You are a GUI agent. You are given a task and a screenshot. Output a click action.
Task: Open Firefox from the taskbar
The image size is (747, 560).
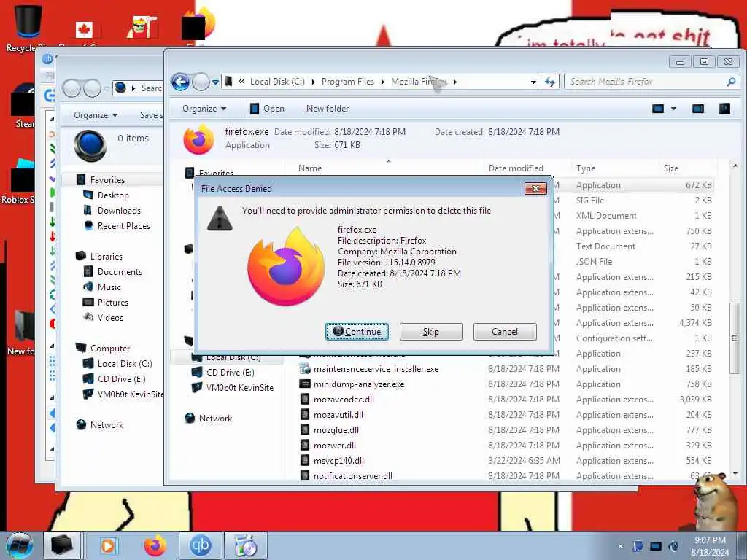coord(155,545)
